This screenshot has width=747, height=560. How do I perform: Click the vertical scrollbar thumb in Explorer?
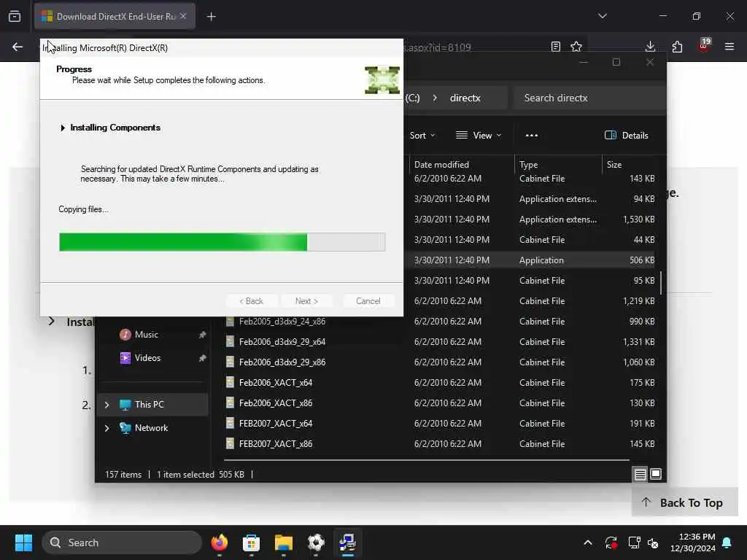661,283
